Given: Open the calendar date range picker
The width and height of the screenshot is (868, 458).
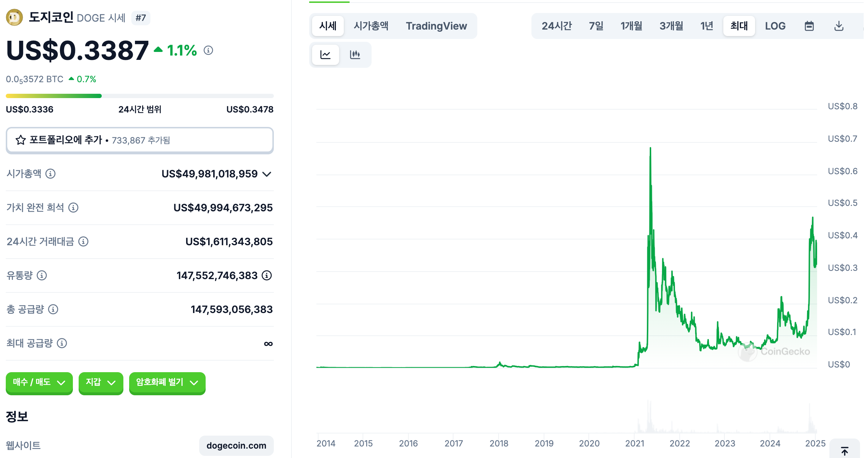Looking at the screenshot, I should pyautogui.click(x=809, y=26).
